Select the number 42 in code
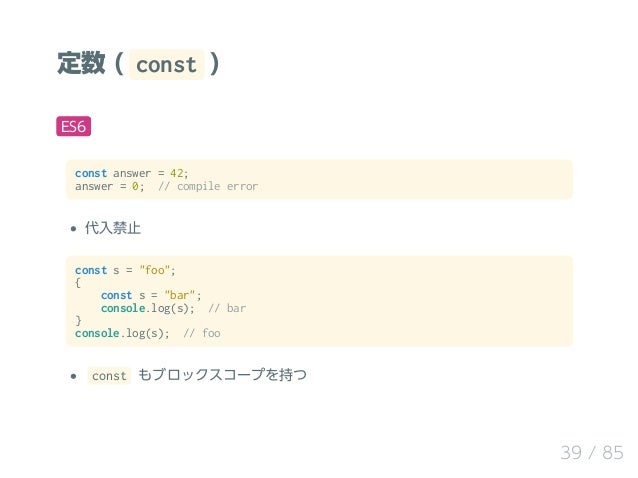 (x=176, y=172)
